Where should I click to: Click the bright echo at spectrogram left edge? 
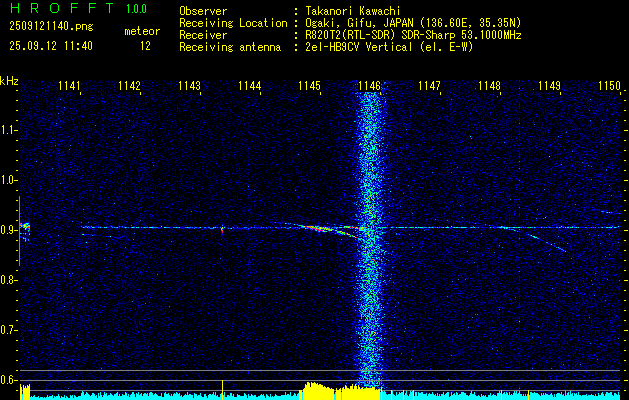point(25,228)
